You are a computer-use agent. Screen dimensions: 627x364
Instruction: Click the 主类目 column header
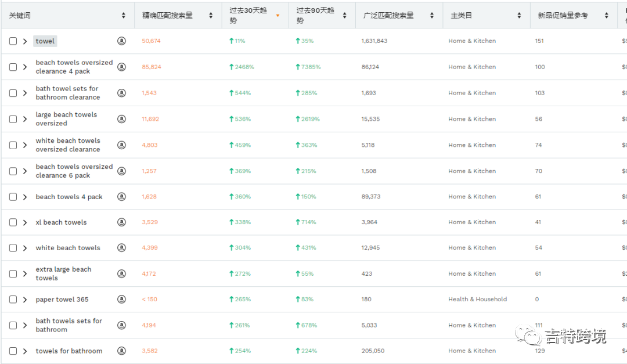click(x=487, y=15)
